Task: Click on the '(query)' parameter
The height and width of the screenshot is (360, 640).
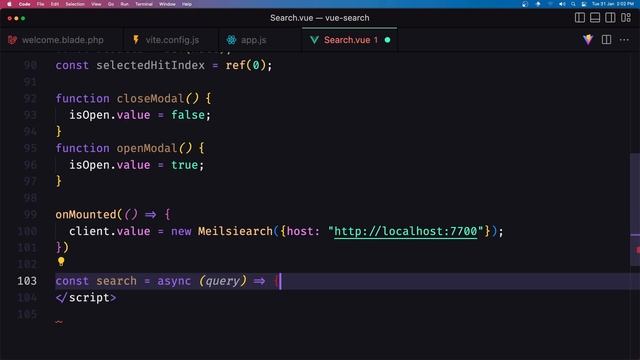Action: click(x=222, y=281)
